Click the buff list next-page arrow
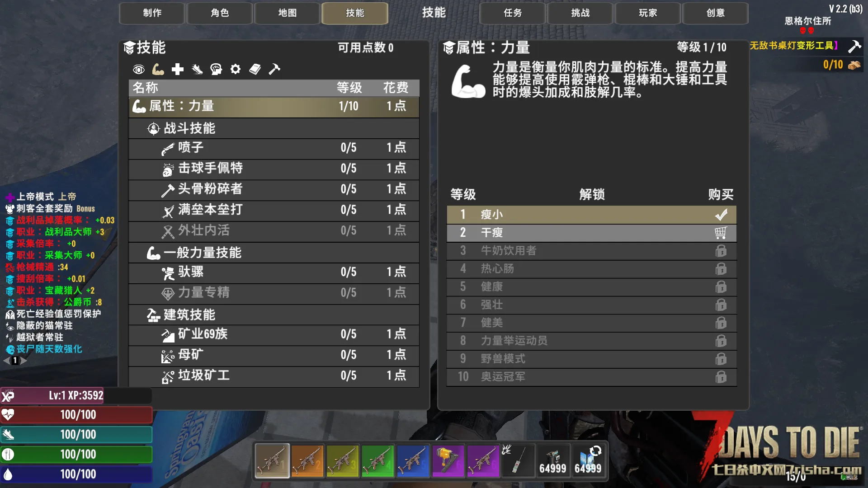The width and height of the screenshot is (868, 488). [x=24, y=361]
